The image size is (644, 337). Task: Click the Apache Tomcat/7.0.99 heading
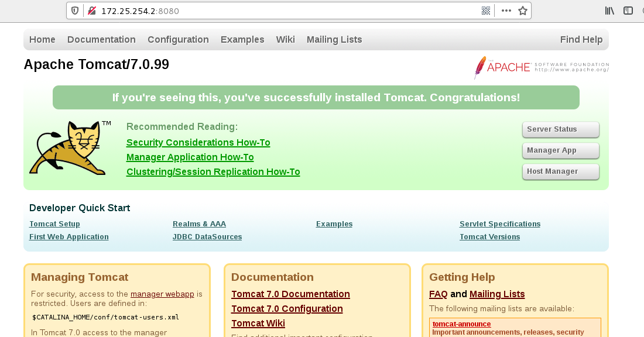coord(97,64)
